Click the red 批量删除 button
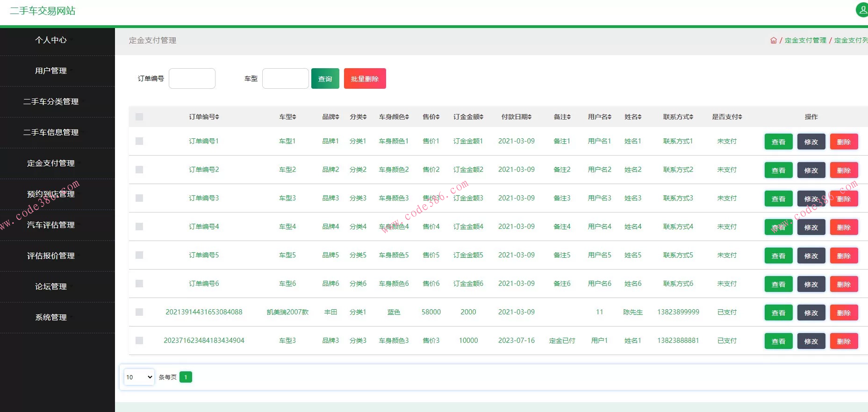Image resolution: width=868 pixels, height=412 pixels. pyautogui.click(x=365, y=78)
